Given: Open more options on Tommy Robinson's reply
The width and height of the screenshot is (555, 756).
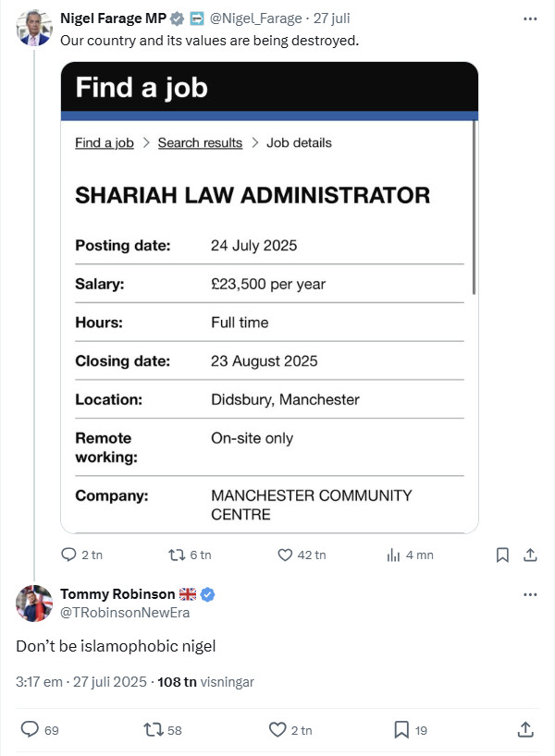Looking at the screenshot, I should point(530,594).
